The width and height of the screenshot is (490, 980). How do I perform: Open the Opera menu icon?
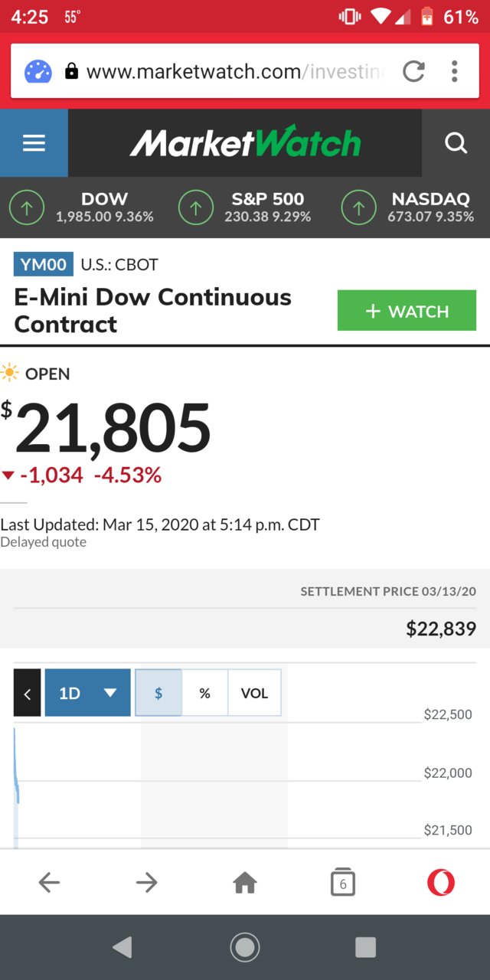[x=441, y=883]
